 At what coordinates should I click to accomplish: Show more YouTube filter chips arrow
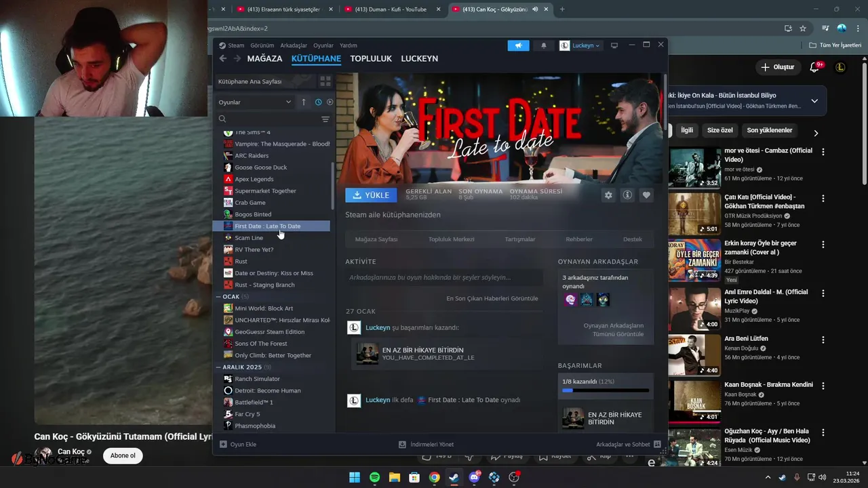[816, 133]
